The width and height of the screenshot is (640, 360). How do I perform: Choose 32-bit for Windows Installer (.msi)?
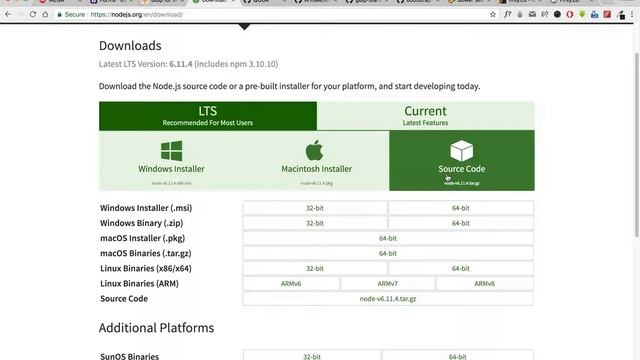pos(315,208)
